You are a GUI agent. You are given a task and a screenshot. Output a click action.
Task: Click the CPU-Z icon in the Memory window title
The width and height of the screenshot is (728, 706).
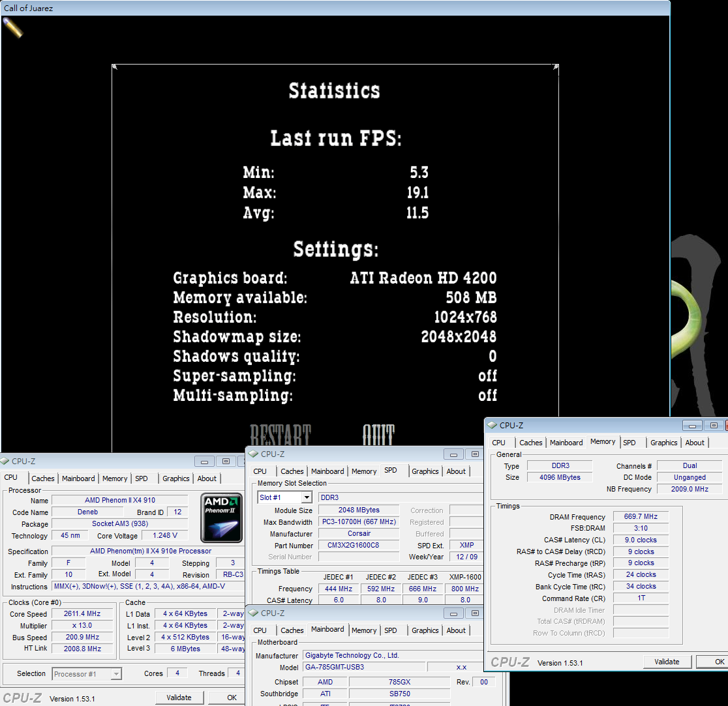tap(492, 426)
